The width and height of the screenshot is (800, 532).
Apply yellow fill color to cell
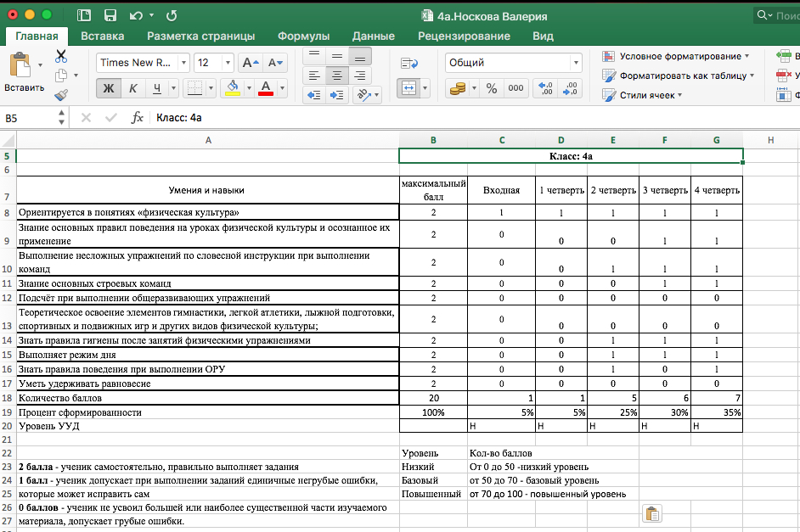pyautogui.click(x=233, y=88)
